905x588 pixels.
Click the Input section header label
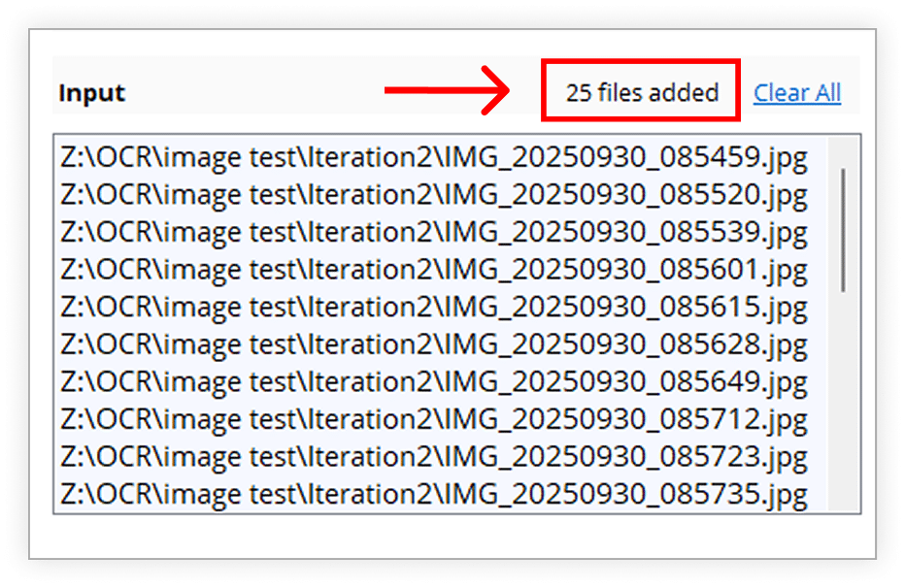click(x=92, y=92)
